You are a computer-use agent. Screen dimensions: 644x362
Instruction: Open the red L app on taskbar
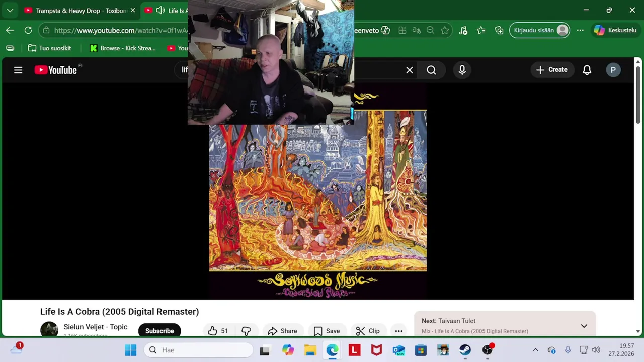354,350
